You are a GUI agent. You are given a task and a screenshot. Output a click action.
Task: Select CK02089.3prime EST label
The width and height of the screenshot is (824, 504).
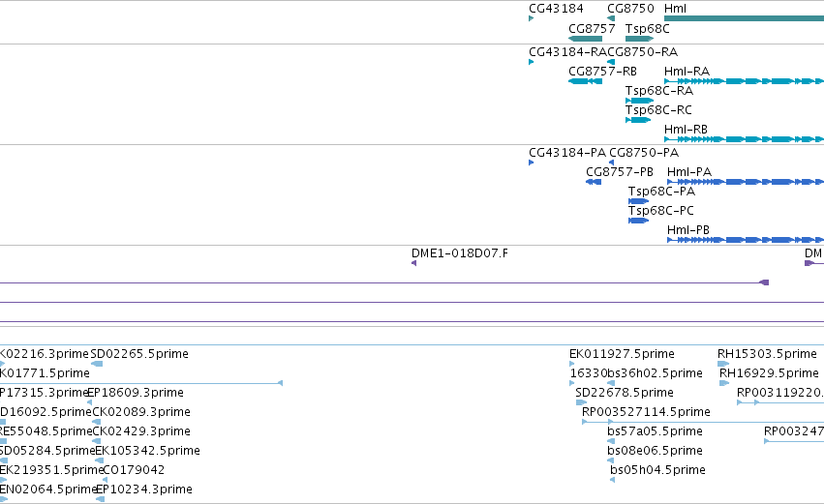pyautogui.click(x=141, y=412)
